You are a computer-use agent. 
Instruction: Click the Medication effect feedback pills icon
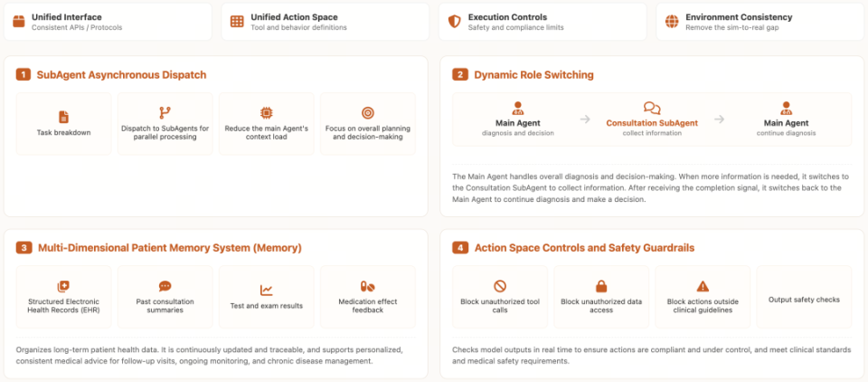coord(368,287)
